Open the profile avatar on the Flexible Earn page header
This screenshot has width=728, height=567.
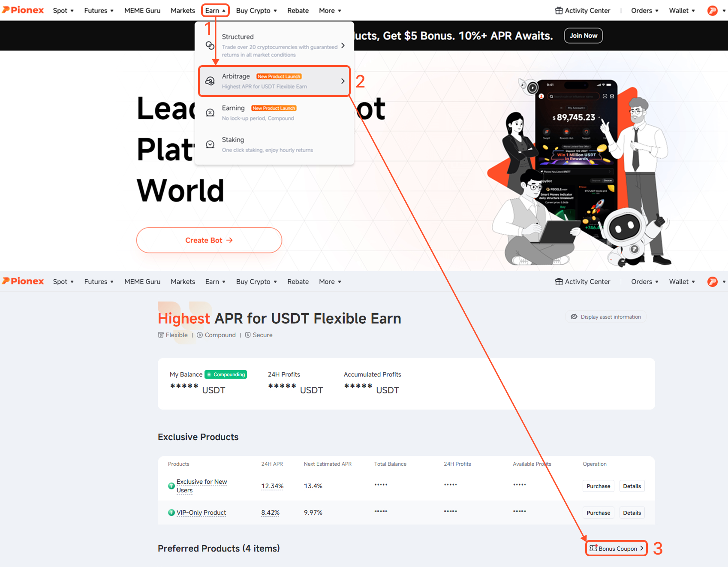pos(713,281)
